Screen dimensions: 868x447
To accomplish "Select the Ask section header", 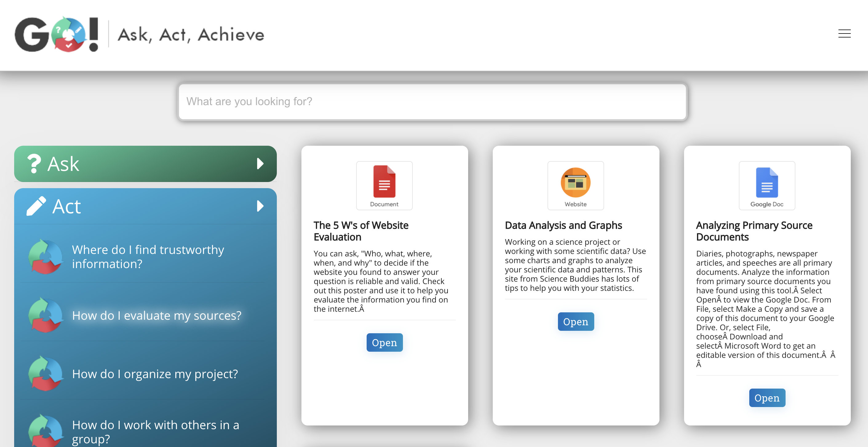I will tap(145, 164).
